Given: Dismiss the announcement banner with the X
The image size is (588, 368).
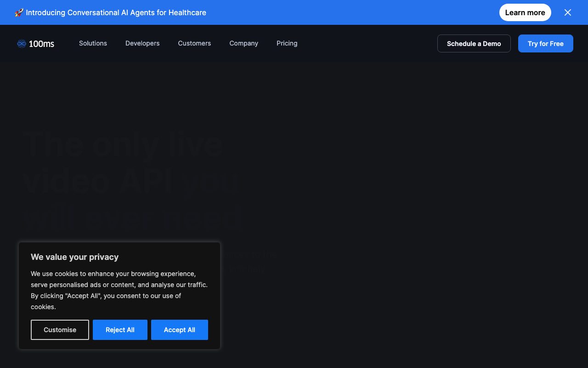Looking at the screenshot, I should pos(568,12).
